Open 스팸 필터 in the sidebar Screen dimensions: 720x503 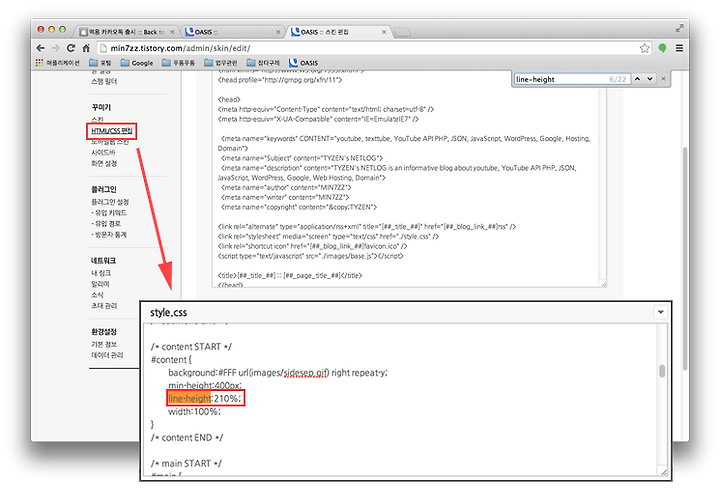coord(104,81)
